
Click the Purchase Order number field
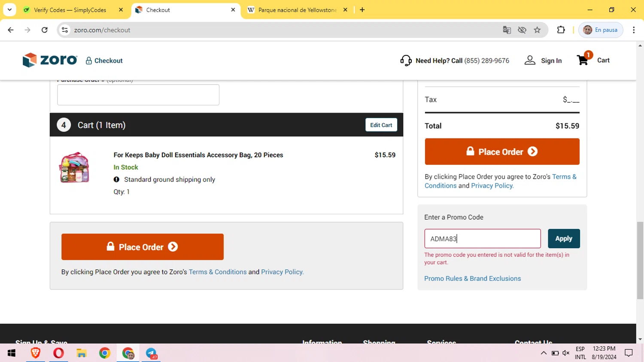tap(138, 94)
